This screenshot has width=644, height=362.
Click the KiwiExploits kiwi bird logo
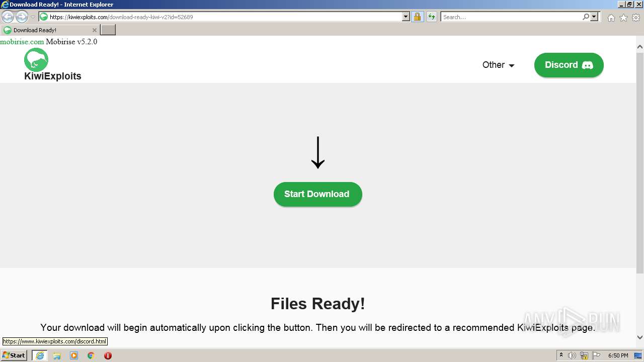(x=36, y=60)
